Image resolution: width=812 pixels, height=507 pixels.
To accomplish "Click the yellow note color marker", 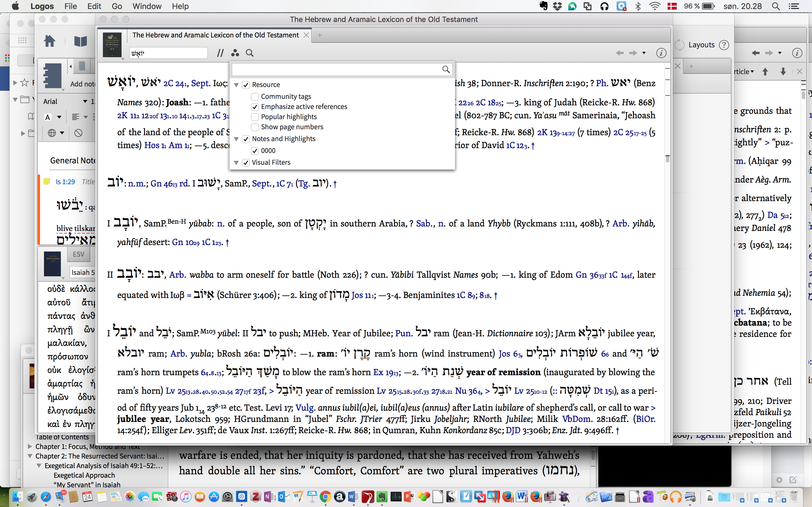I will pyautogui.click(x=47, y=182).
